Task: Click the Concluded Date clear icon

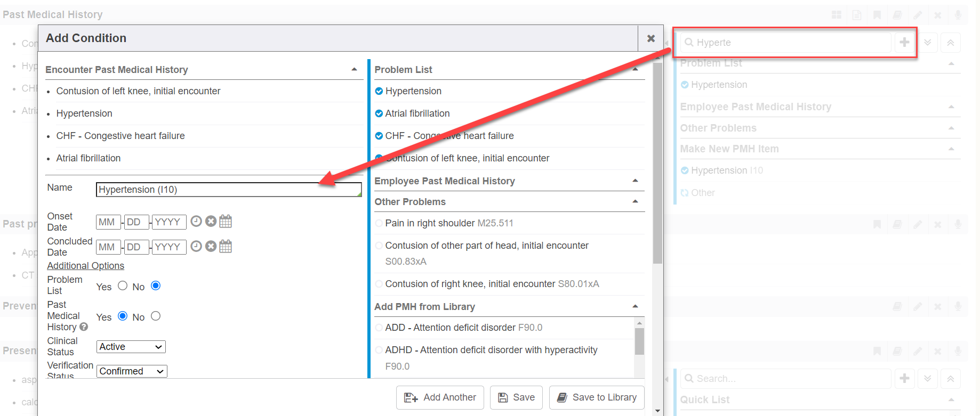Action: pyautogui.click(x=211, y=246)
